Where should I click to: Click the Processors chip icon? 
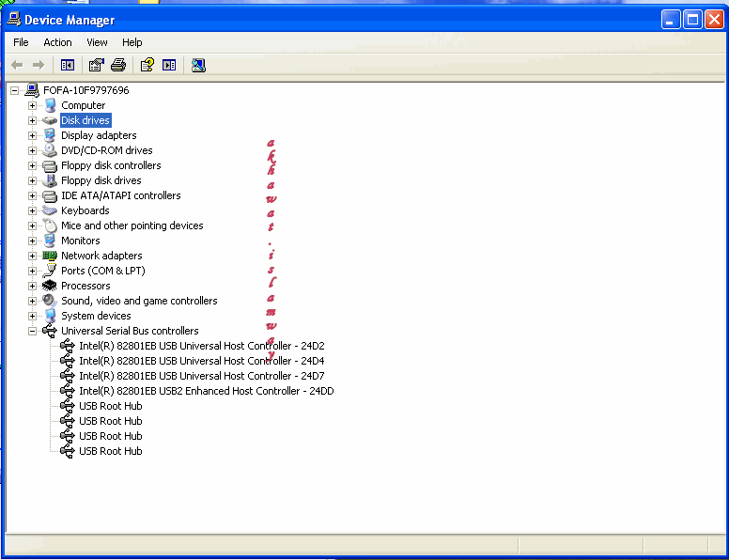50,286
